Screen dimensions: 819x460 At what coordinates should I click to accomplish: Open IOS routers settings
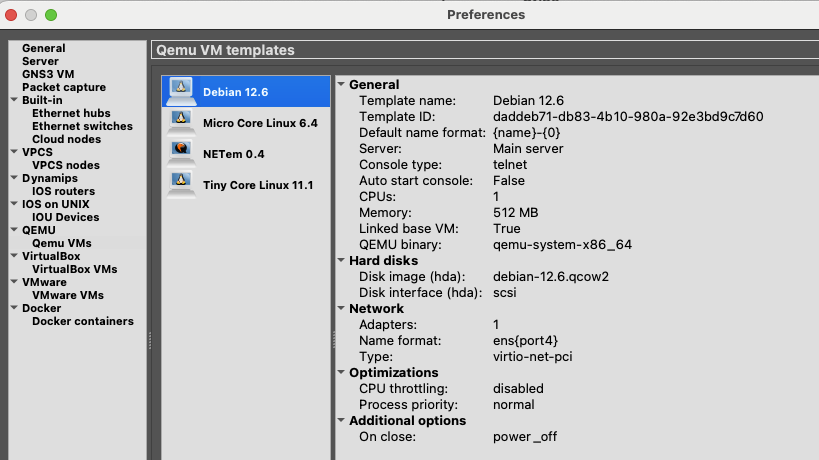63,191
